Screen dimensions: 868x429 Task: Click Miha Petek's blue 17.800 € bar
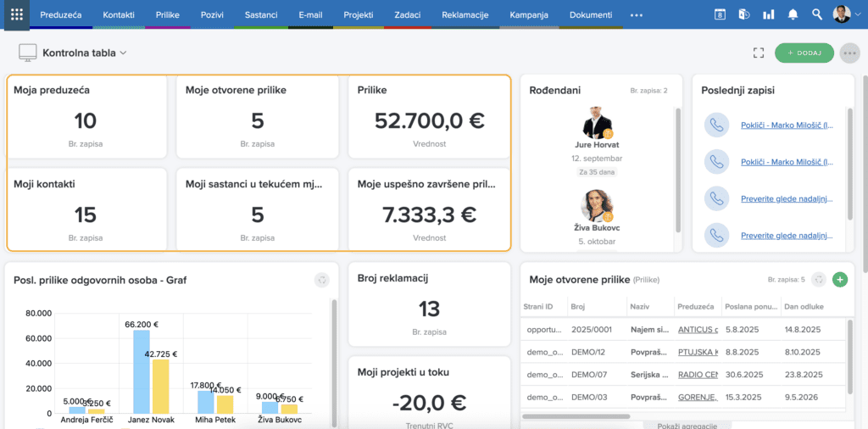(206, 402)
